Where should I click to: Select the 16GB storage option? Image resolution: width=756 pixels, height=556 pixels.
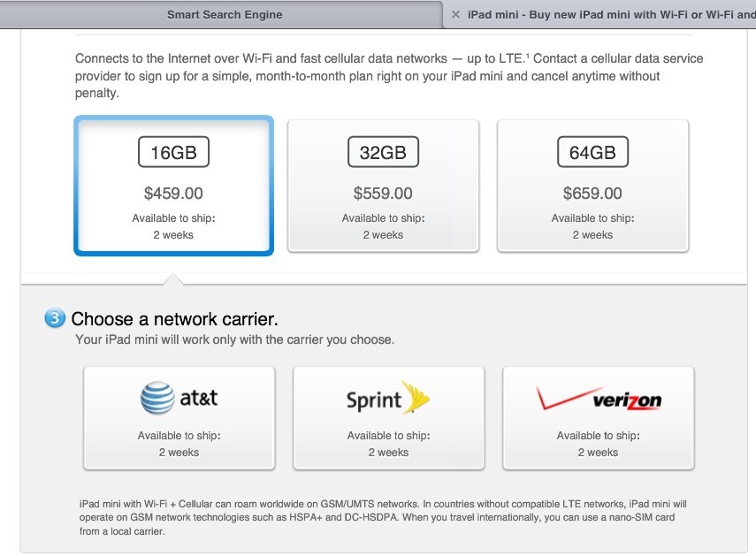tap(173, 186)
